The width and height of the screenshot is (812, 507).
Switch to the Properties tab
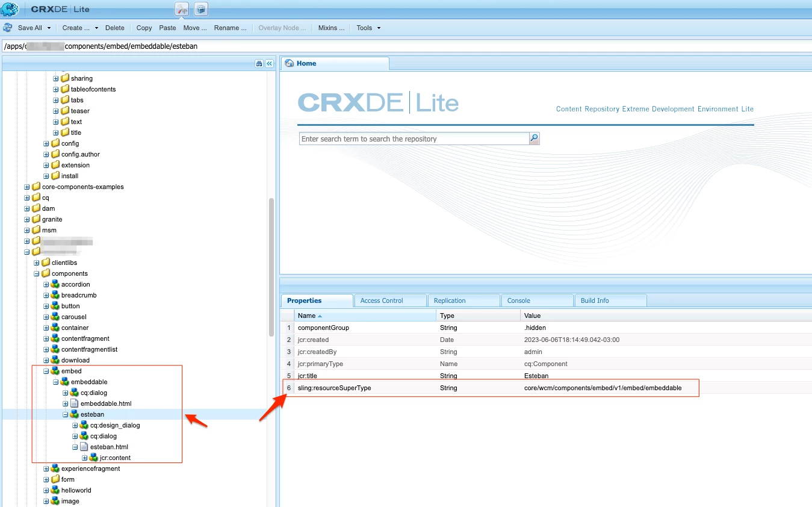click(317, 300)
